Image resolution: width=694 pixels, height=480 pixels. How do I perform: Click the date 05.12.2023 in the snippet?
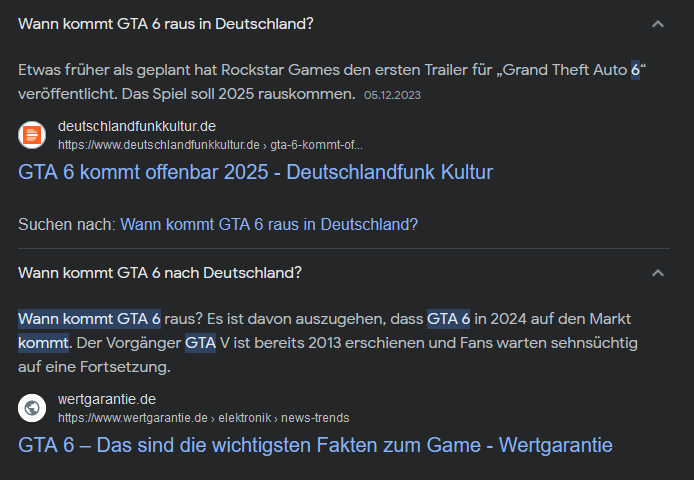392,95
